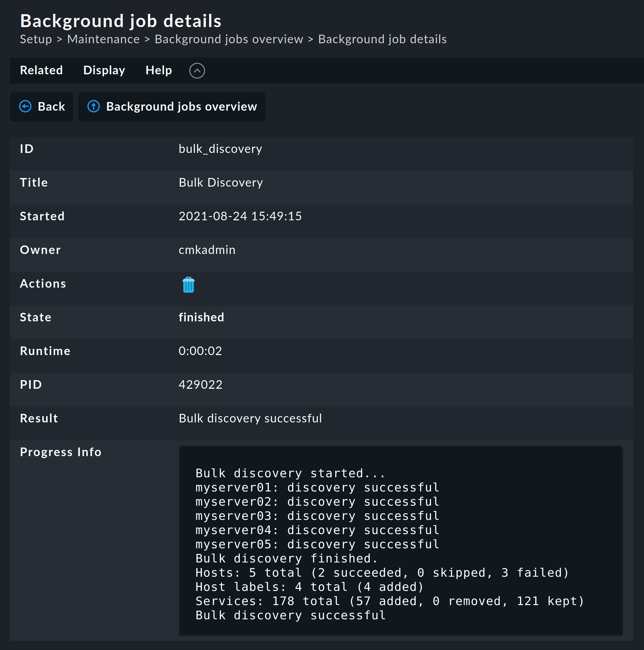Select the PID 429022 value
644x650 pixels.
pos(200,384)
